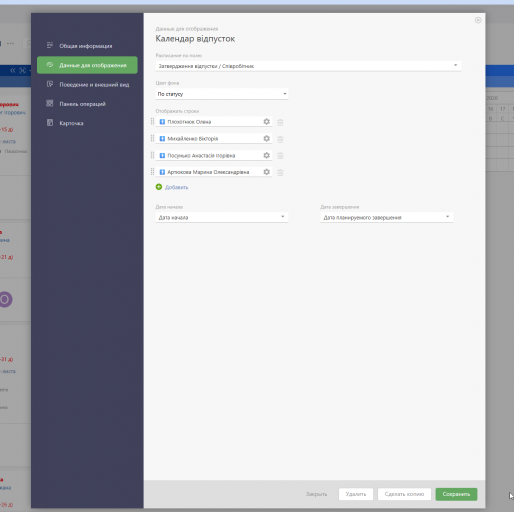
Task: Click double-chevron collapse icon in background window
Action: pyautogui.click(x=13, y=70)
